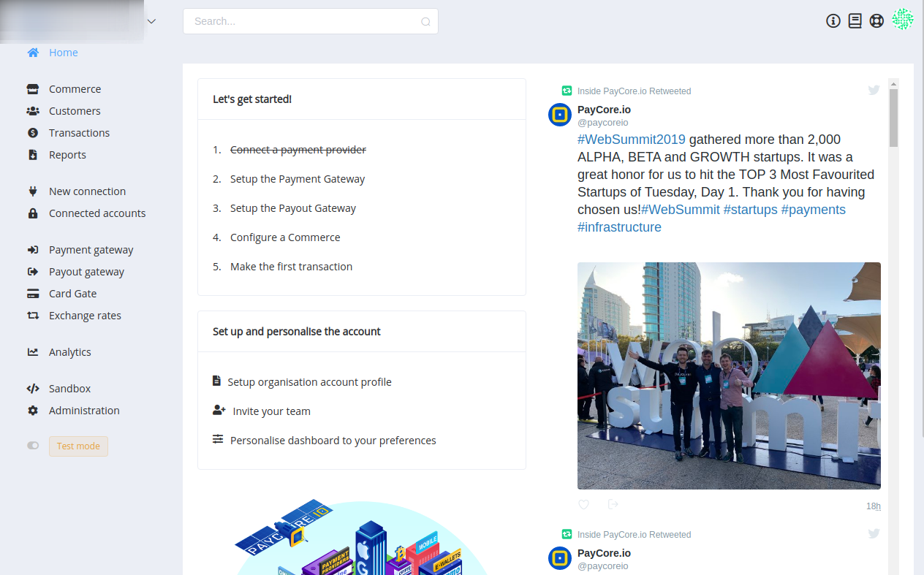Click the Test mode badge

coord(78,446)
